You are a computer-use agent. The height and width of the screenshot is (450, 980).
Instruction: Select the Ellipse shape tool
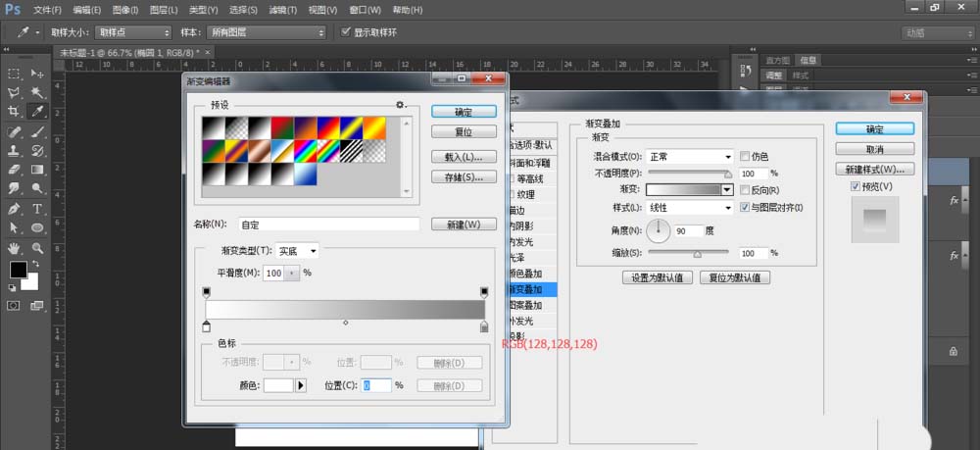click(x=37, y=227)
